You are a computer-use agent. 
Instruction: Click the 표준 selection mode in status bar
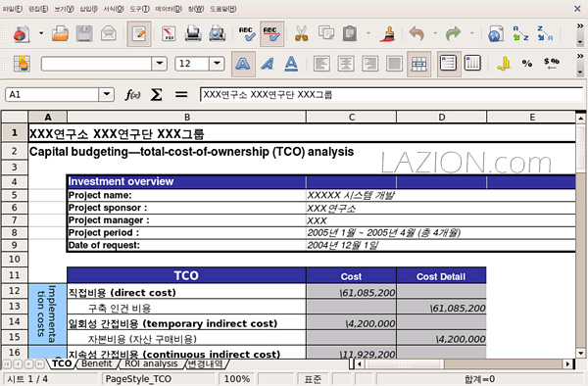(313, 379)
